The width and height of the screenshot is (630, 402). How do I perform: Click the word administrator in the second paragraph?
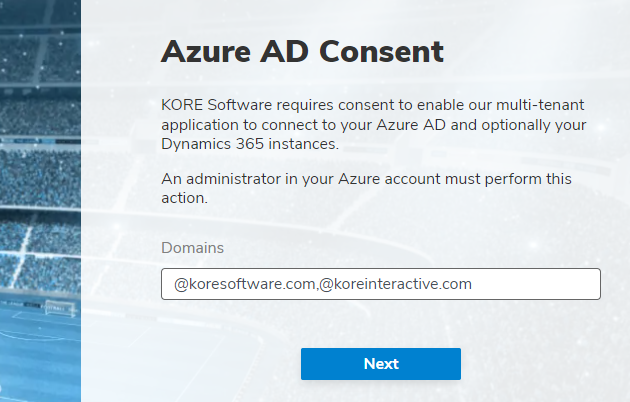click(x=233, y=179)
